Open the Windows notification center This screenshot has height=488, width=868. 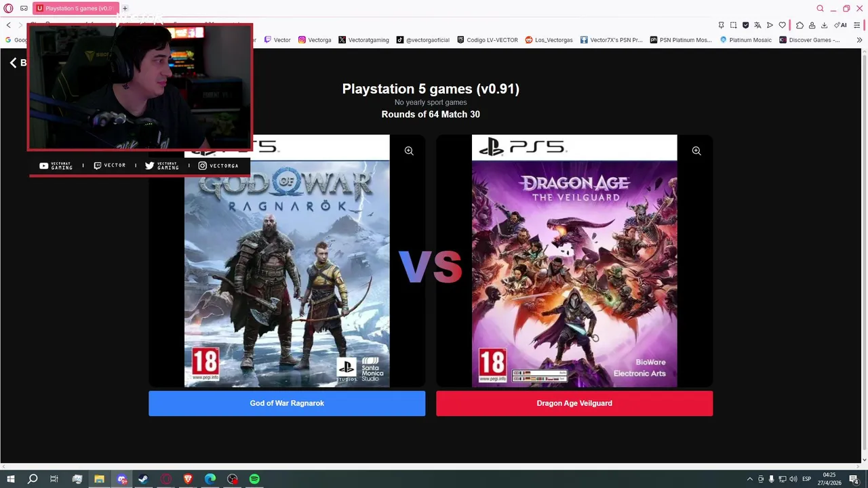click(854, 479)
